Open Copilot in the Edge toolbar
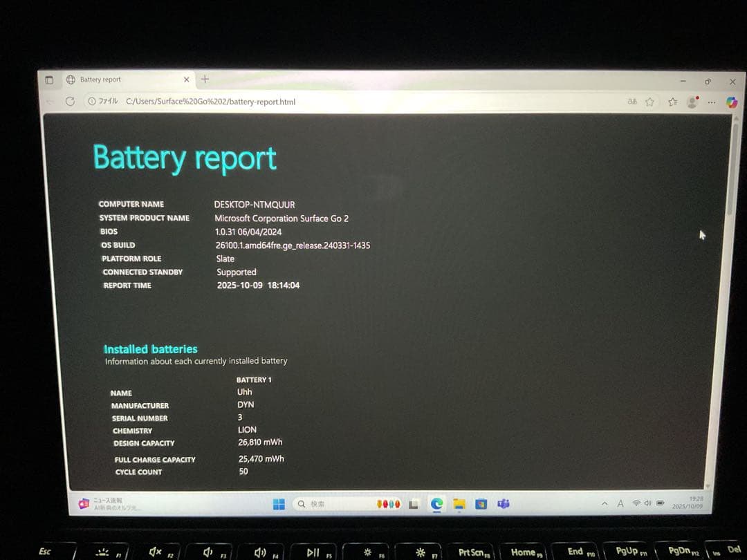Viewport: 747px width, 560px height. pos(732,102)
